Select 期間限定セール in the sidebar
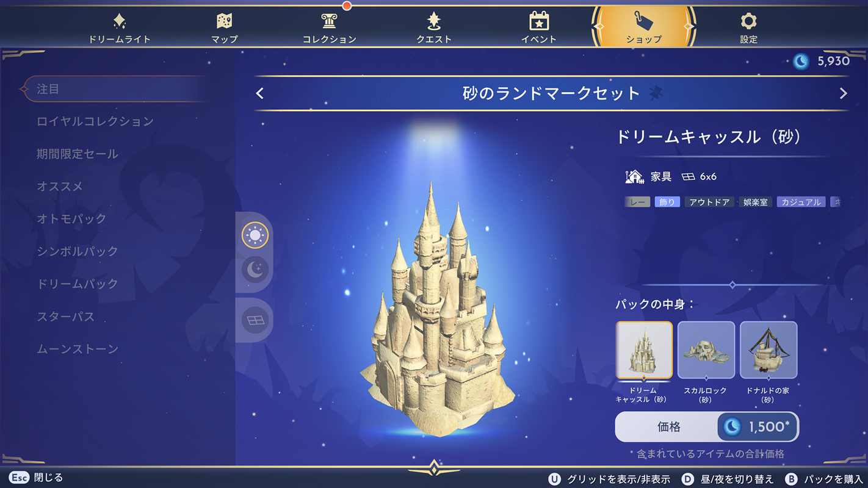 pos(78,154)
